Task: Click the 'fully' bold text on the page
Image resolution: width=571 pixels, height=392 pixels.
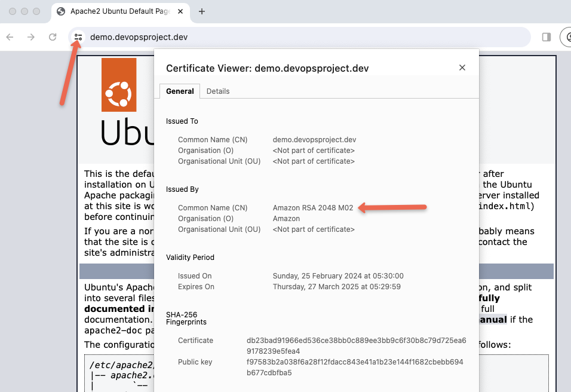Action: pyautogui.click(x=489, y=298)
